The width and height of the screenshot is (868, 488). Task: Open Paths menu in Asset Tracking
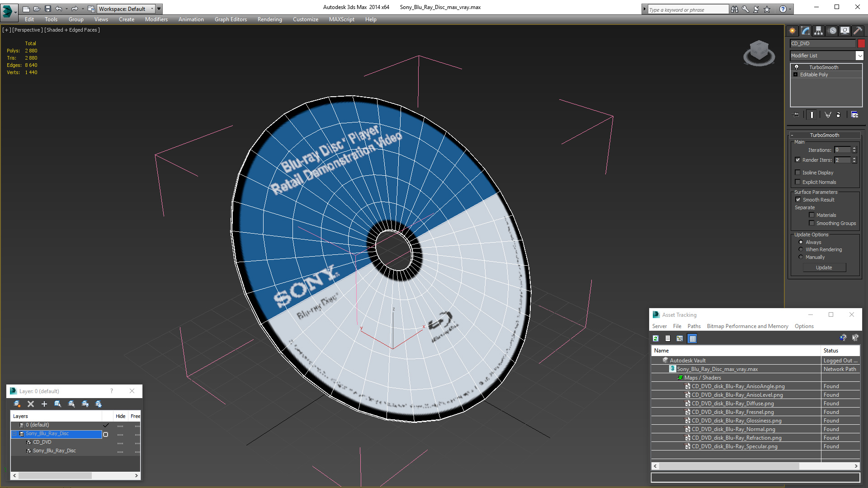tap(694, 326)
